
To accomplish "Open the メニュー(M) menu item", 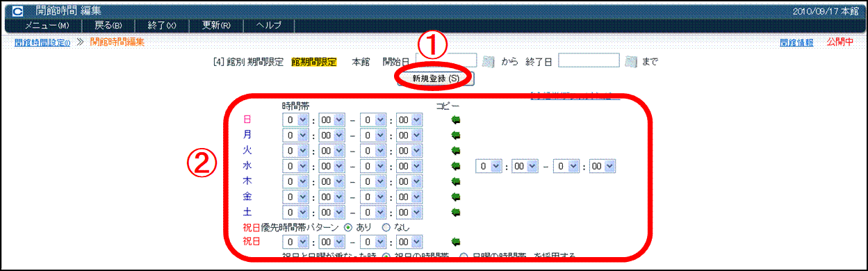I will click(x=47, y=26).
